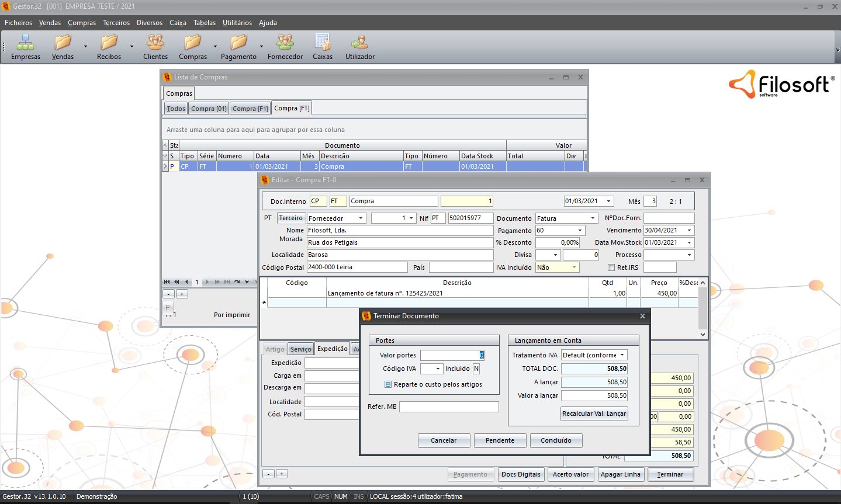Open Pagamento from the toolbar

[238, 47]
